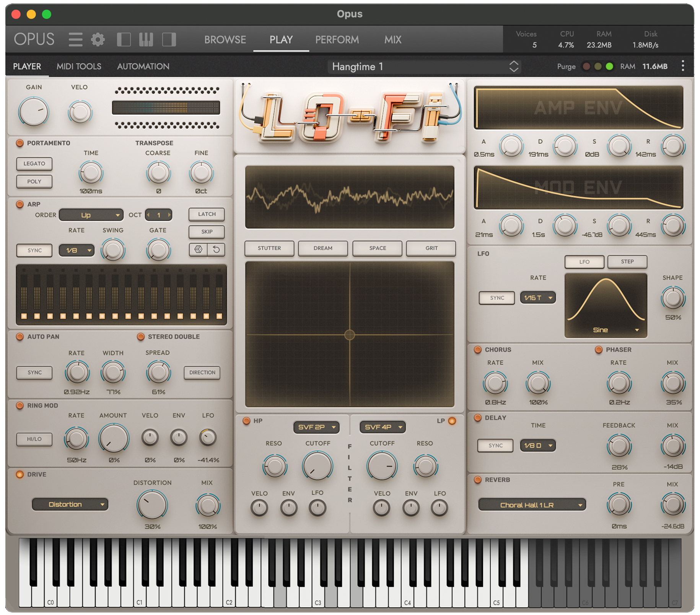Open the Delay time 1/8 D dropdown
Screen dimensions: 700x615
(538, 445)
